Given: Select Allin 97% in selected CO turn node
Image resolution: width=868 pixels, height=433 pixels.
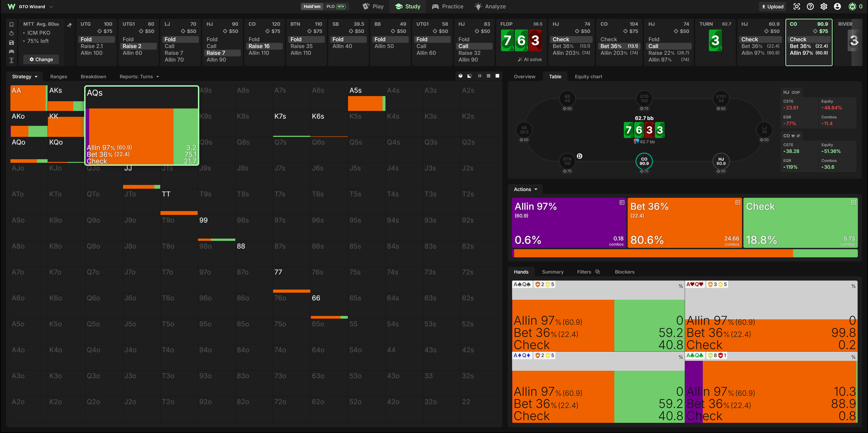Looking at the screenshot, I should [809, 53].
